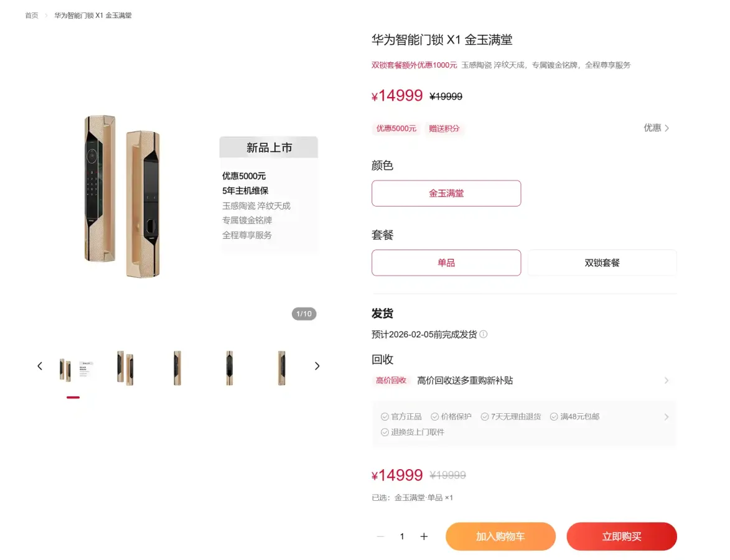Go to 首页 in breadcrumb
This screenshot has height=560, width=730.
pos(32,16)
